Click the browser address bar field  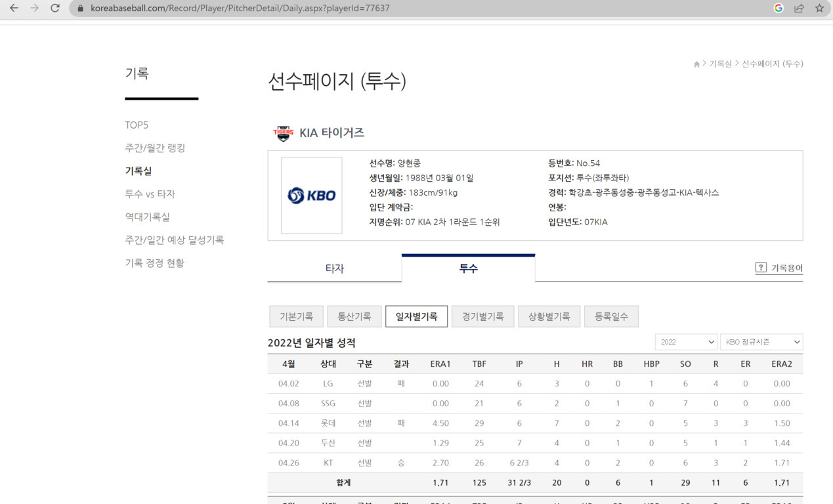tap(263, 9)
